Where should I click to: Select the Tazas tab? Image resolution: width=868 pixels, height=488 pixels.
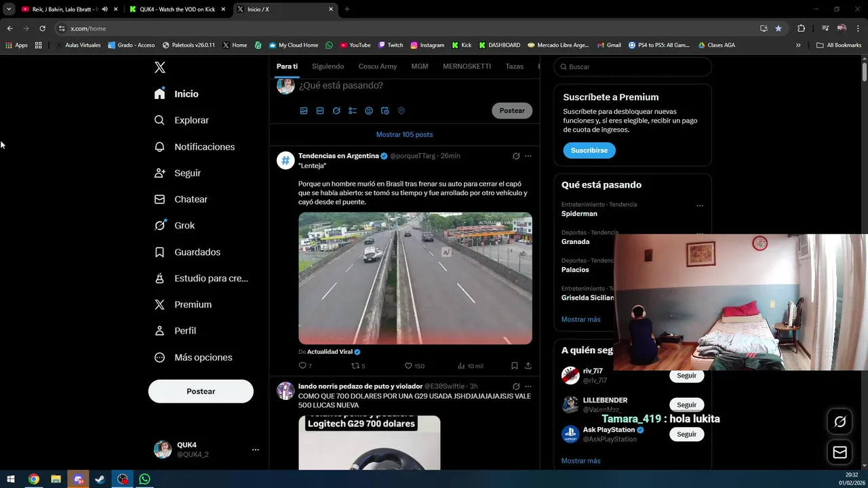(515, 66)
